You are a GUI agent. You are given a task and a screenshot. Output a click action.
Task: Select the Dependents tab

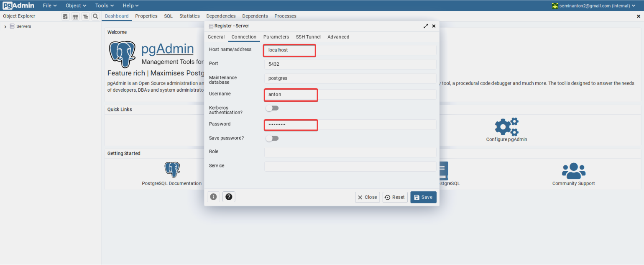tap(255, 16)
